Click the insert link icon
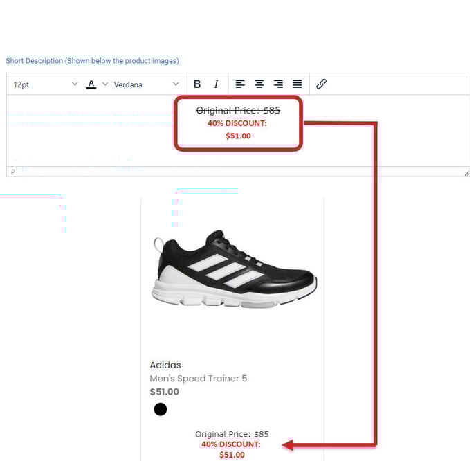The width and height of the screenshot is (476, 461). click(x=321, y=84)
